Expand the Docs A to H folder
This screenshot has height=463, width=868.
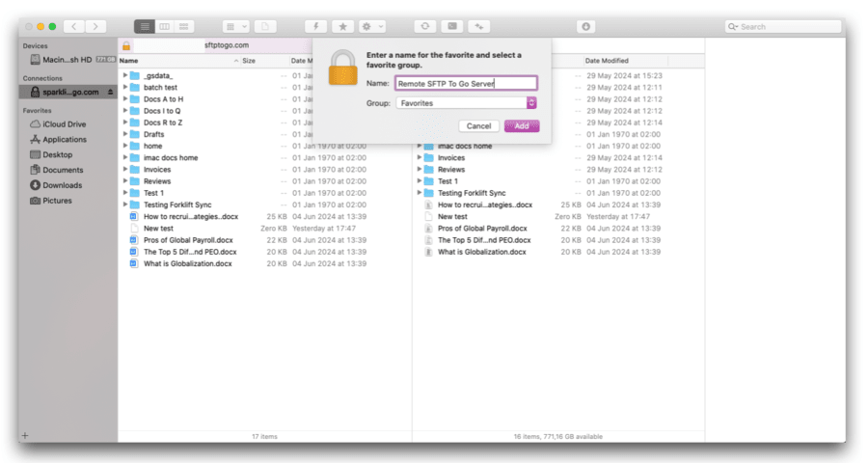pyautogui.click(x=125, y=98)
